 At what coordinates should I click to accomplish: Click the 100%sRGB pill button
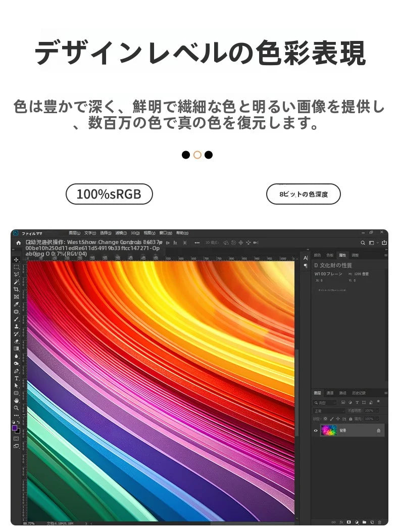coord(109,194)
